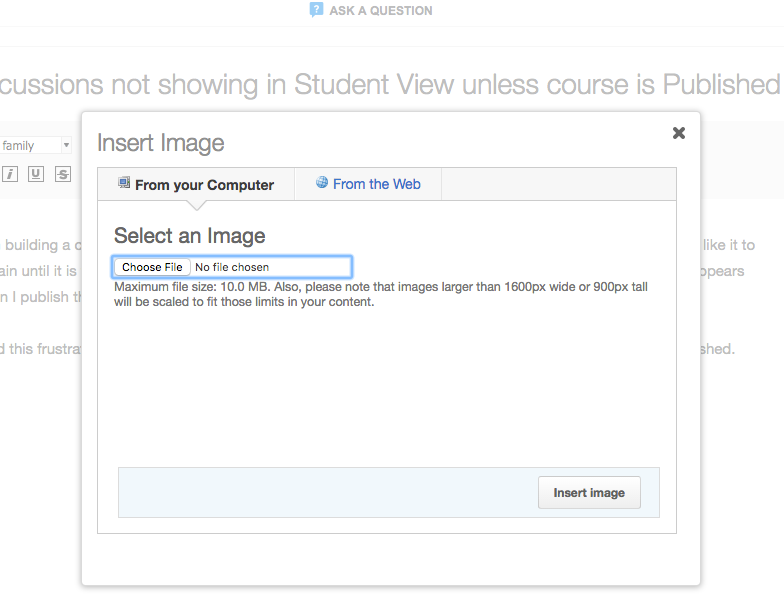Switch to From the Web tab
784x603 pixels.
tap(376, 184)
